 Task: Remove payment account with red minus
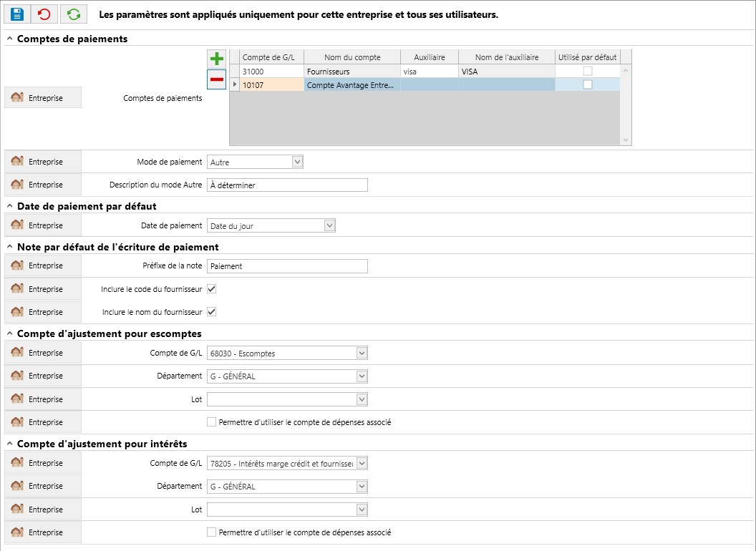click(216, 79)
